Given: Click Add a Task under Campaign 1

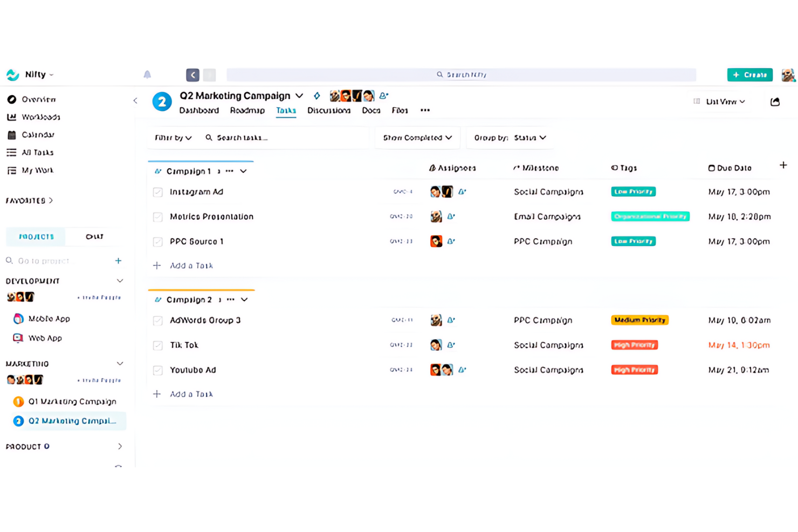Looking at the screenshot, I should [x=183, y=266].
